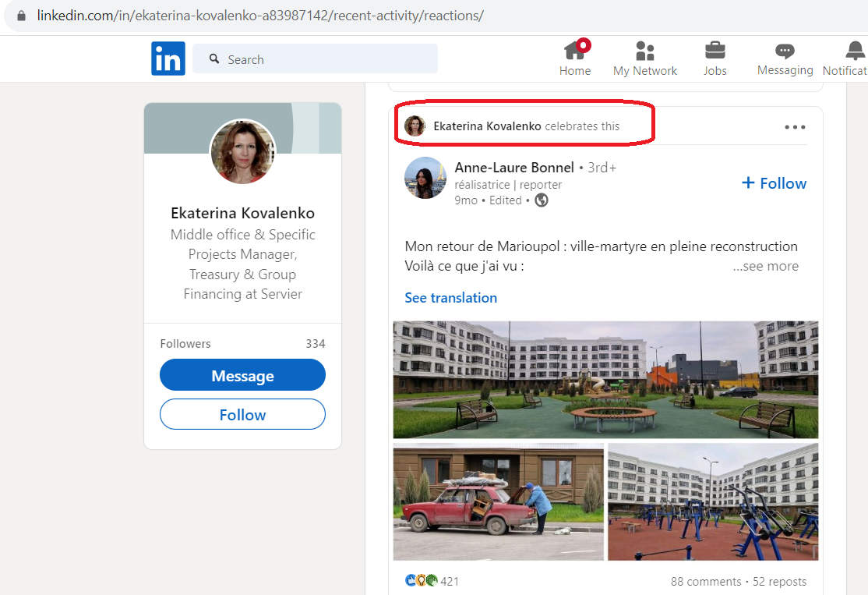Screen dimensions: 868x595
Task: View the 52 reposts
Action: 779,581
